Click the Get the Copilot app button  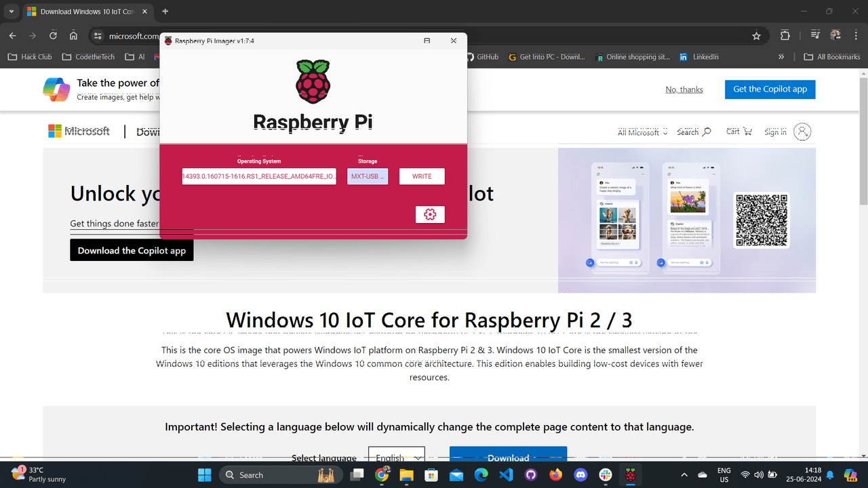point(770,89)
